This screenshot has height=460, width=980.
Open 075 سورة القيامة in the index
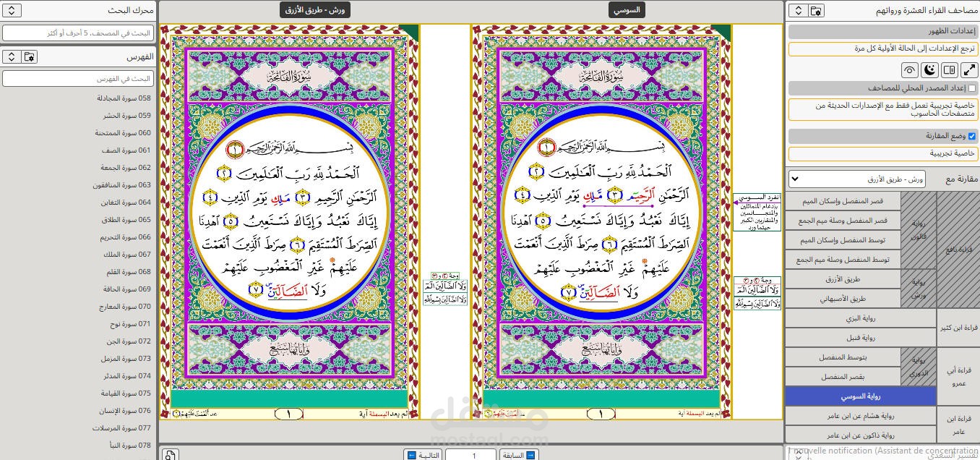(126, 393)
